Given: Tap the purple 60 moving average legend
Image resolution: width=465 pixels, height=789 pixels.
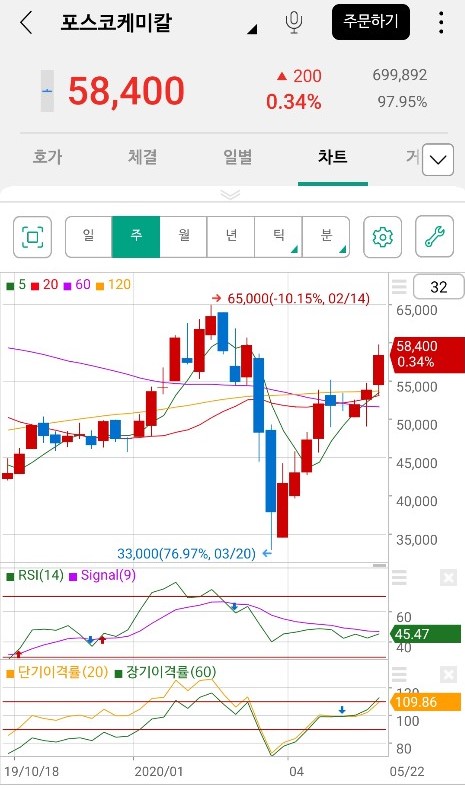Looking at the screenshot, I should pyautogui.click(x=76, y=285).
